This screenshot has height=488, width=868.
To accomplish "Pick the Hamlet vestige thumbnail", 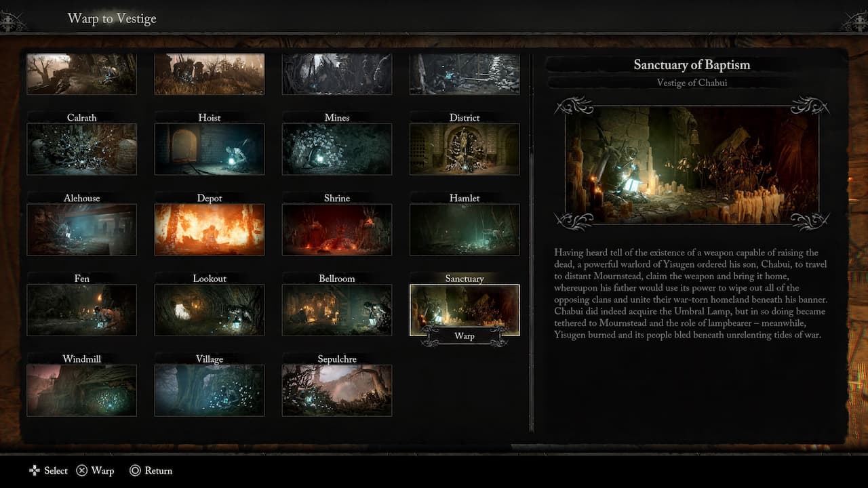I will [x=465, y=230].
